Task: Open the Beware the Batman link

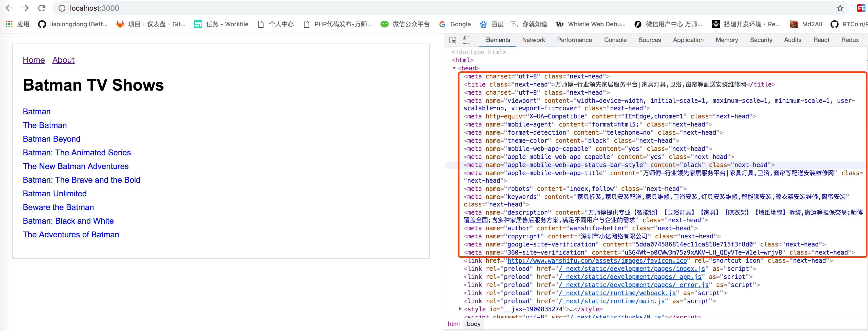Action: pyautogui.click(x=58, y=207)
